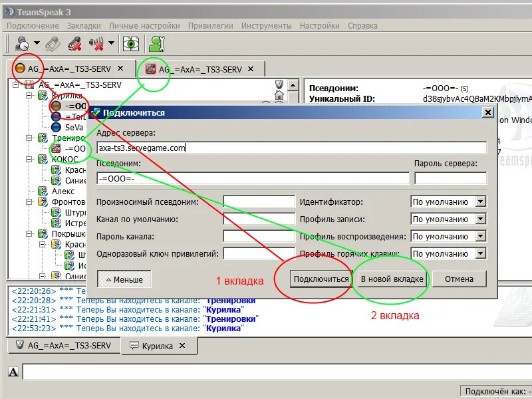This screenshot has height=399, width=532.
Task: Click the Адрес сервера input field
Action: coord(291,148)
